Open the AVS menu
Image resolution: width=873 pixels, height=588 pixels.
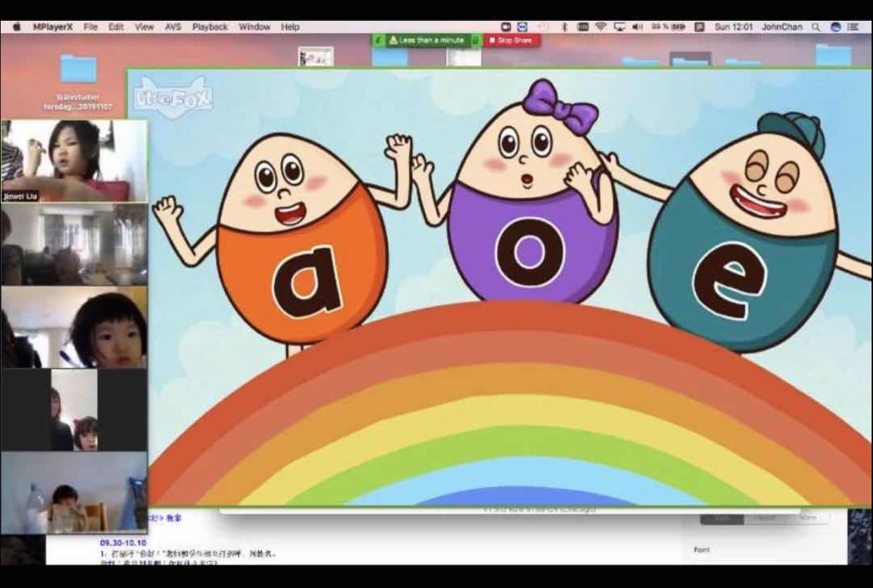pos(173,27)
